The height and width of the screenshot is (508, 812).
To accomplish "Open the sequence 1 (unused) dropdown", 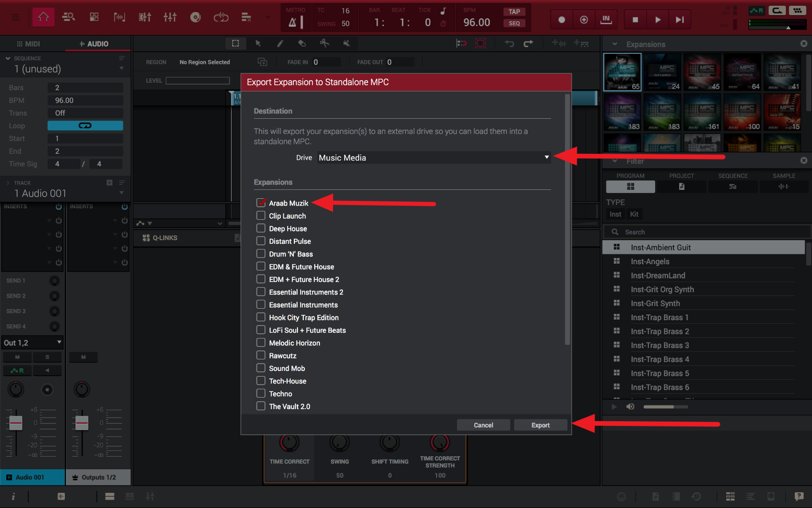I will pos(121,69).
